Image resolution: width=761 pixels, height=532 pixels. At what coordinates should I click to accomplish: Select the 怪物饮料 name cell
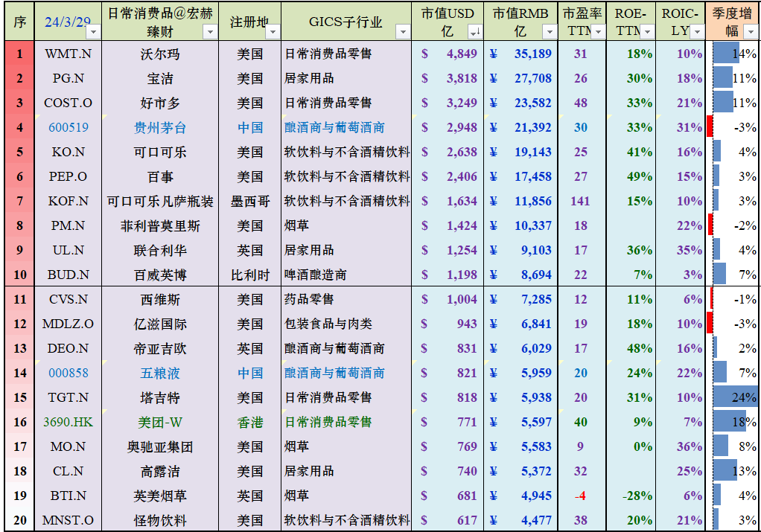tap(160, 520)
